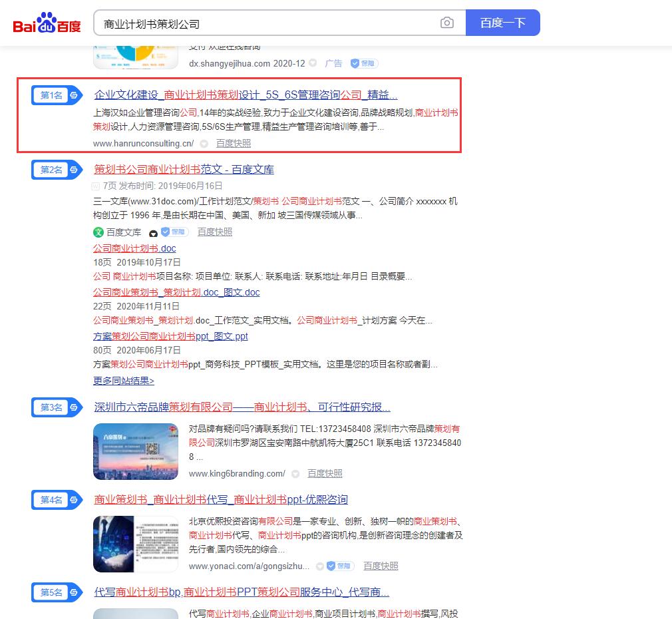Expand dropdown arrow after www.king6branding.com

[x=295, y=474]
